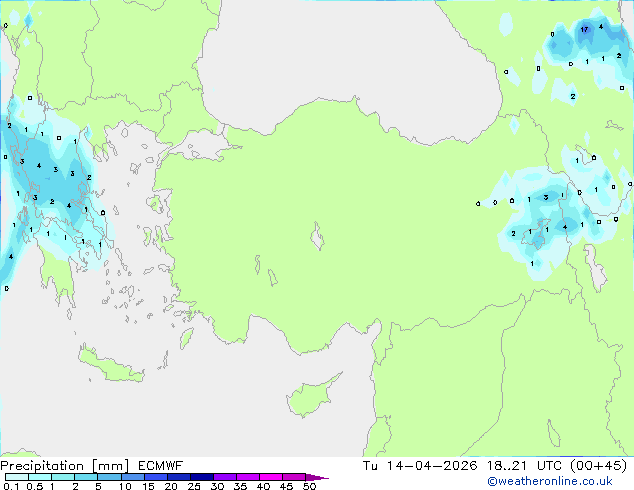This screenshot has width=634, height=490.
Task: Click the date 'Tu 14-04-2026'
Action: click(x=420, y=466)
